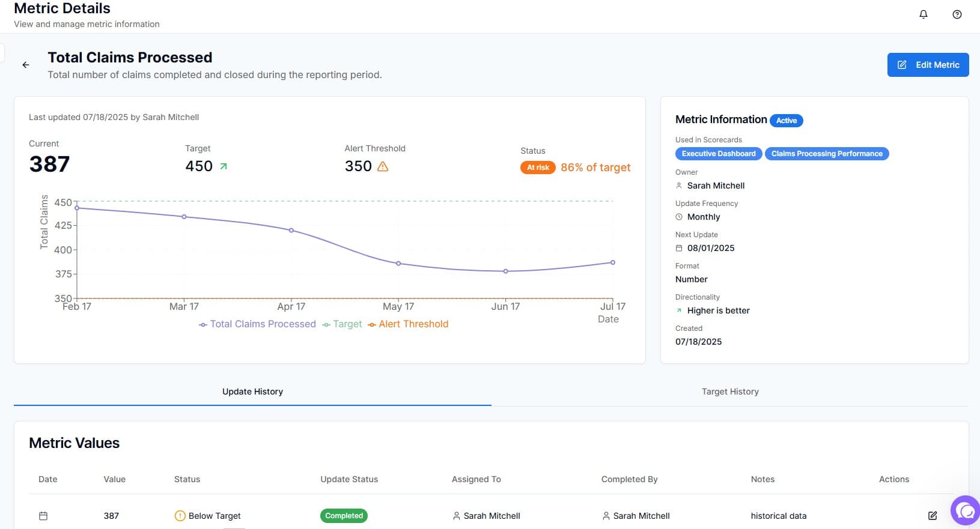Viewport: 980px width, 529px height.
Task: Open the Executive Dashboard scorecard tag
Action: (719, 154)
